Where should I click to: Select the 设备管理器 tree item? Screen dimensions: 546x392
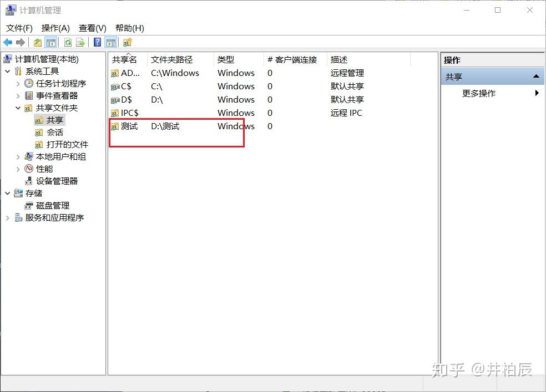click(57, 181)
